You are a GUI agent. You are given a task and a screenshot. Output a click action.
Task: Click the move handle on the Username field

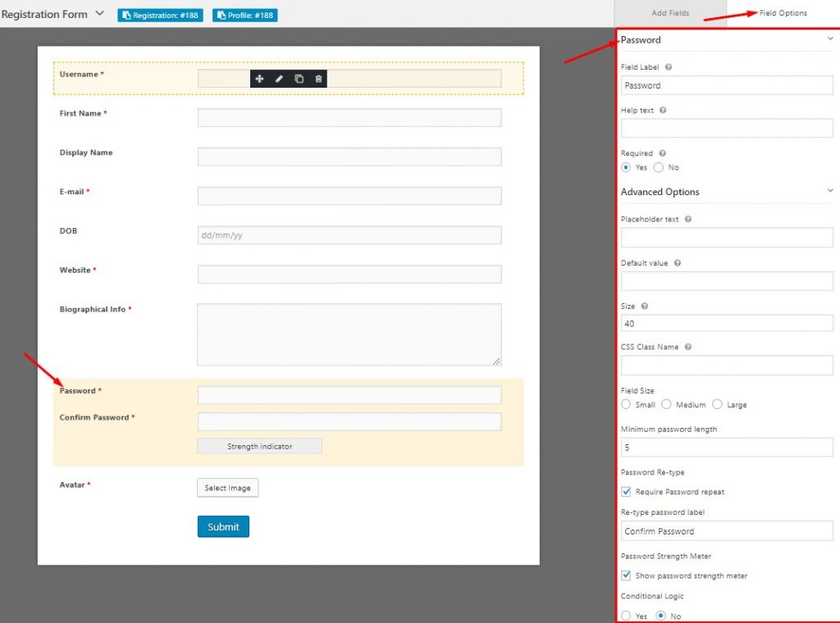259,79
